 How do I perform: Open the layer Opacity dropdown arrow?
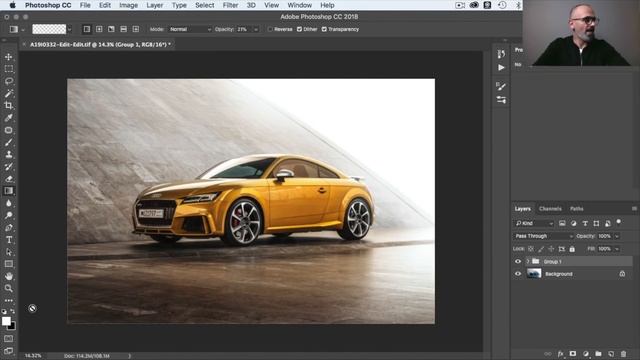[x=617, y=236]
